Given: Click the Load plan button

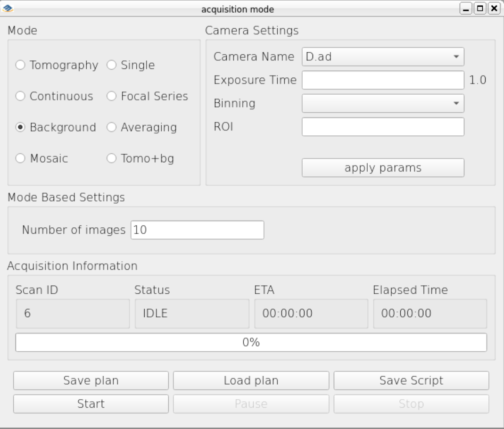Looking at the screenshot, I should (x=251, y=380).
